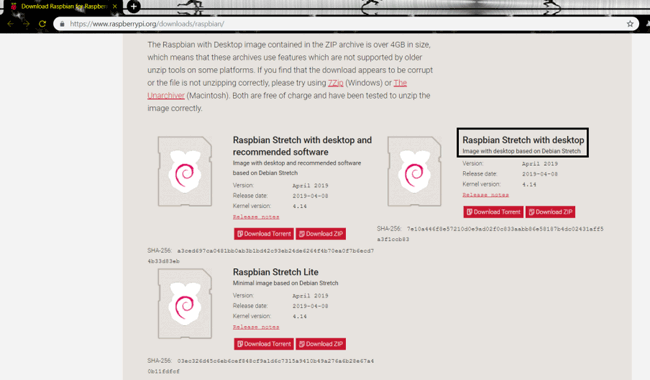This screenshot has height=380, width=650.
Task: Click Kernel version 4.14 under Stretch Lite
Action: 299,317
